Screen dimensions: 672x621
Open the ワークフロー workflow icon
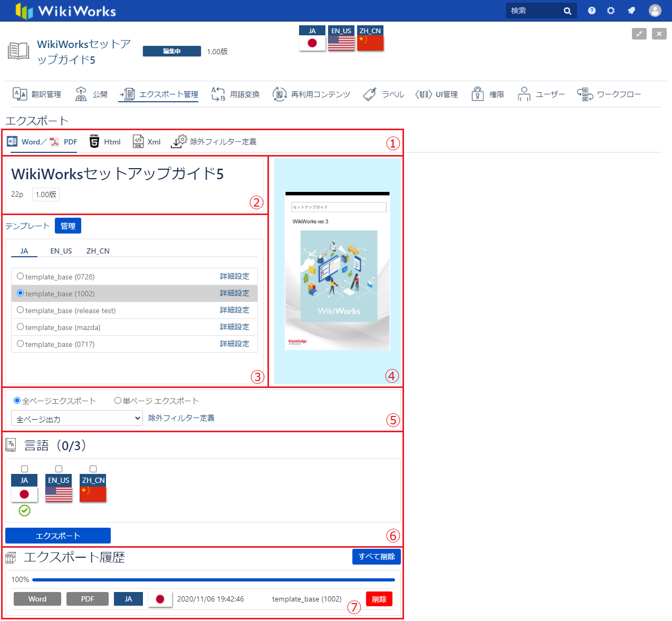585,94
